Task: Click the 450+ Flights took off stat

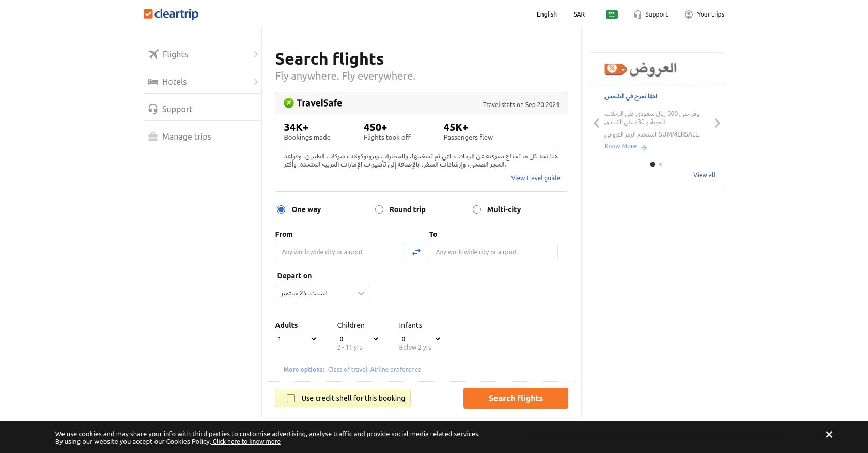Action: coord(387,131)
